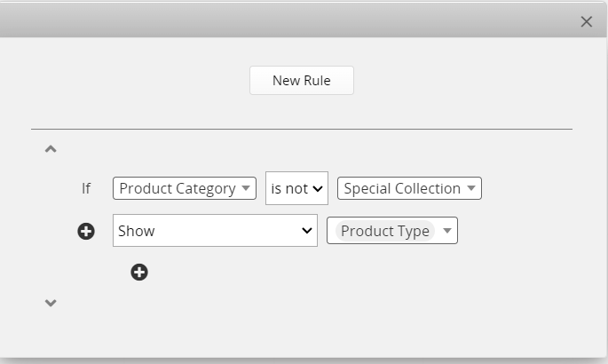
Task: Click the "If" condition label
Action: [x=86, y=188]
